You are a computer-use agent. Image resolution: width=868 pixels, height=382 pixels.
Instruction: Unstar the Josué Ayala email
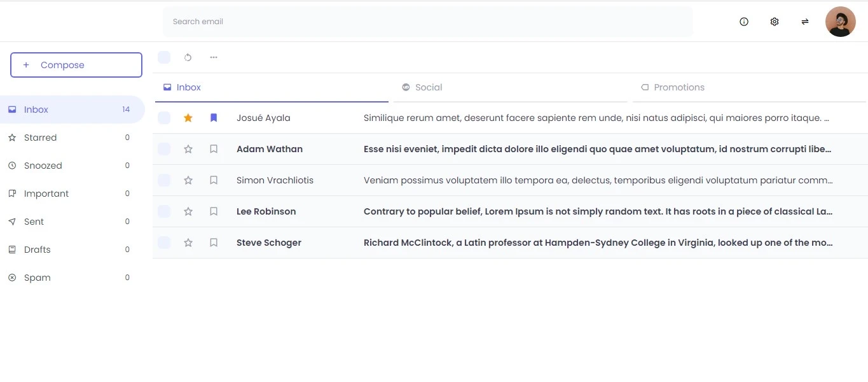(188, 118)
